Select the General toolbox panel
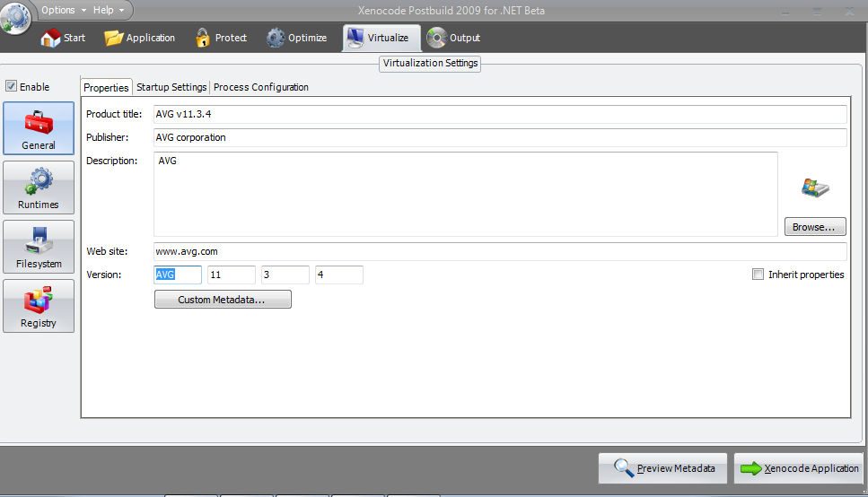The image size is (868, 497). point(39,128)
